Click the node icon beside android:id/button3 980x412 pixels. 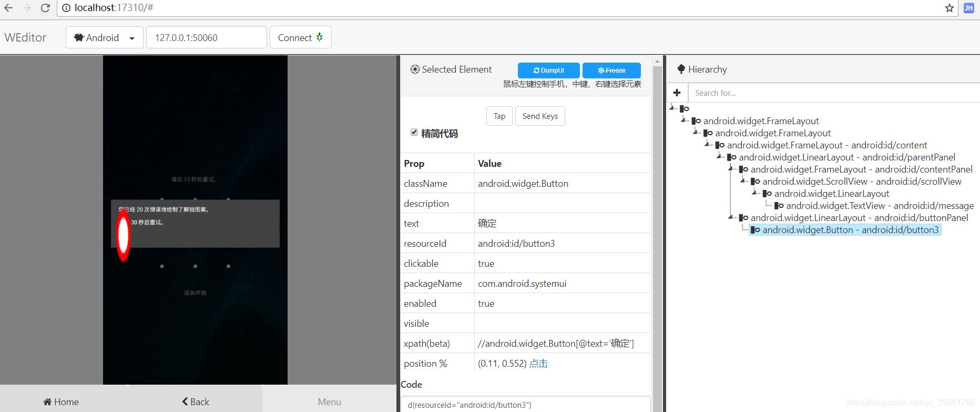(756, 230)
